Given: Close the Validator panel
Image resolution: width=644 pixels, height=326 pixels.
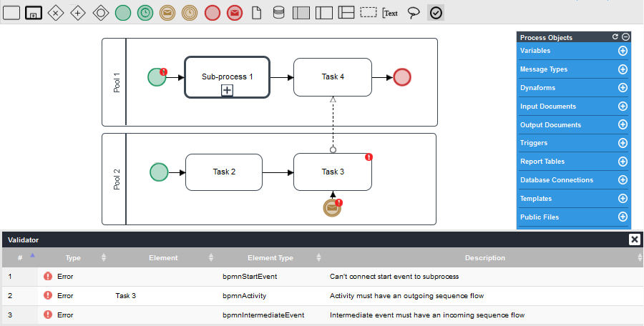Looking at the screenshot, I should click(634, 239).
